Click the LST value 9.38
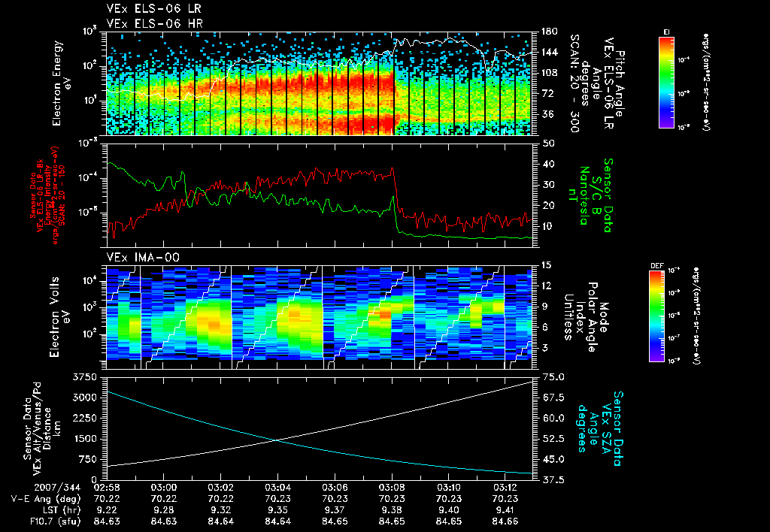Screen dimensions: 770x532 click(x=391, y=510)
